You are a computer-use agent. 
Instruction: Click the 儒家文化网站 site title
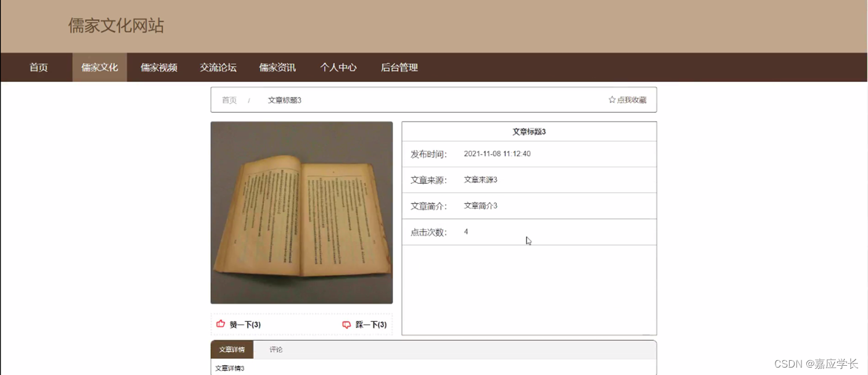116,26
